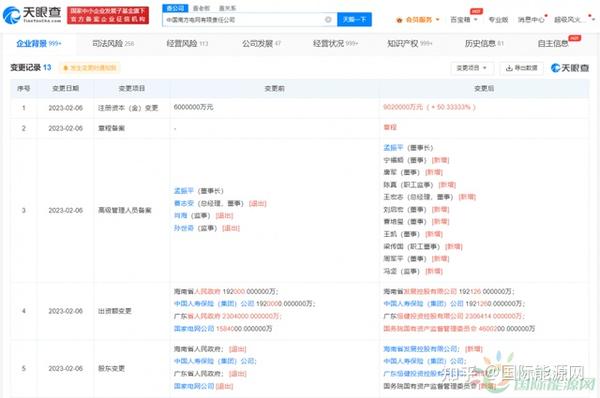
Task: Open the 专业版 link
Action: (x=498, y=20)
